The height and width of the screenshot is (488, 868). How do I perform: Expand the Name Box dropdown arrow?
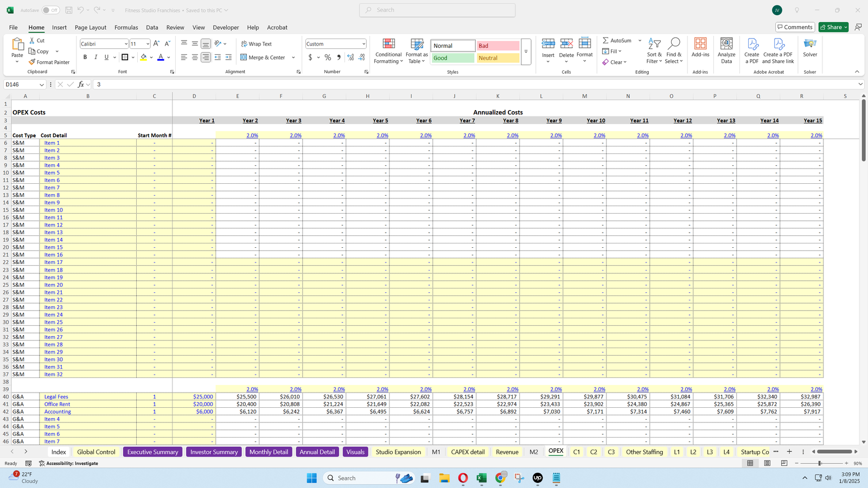pos(41,85)
